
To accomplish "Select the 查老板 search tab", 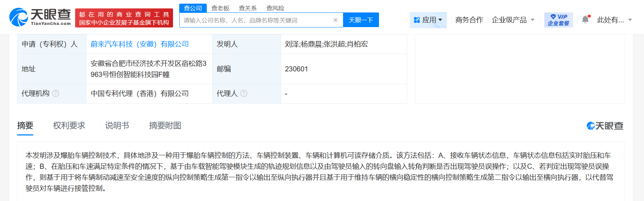I will 220,8.
